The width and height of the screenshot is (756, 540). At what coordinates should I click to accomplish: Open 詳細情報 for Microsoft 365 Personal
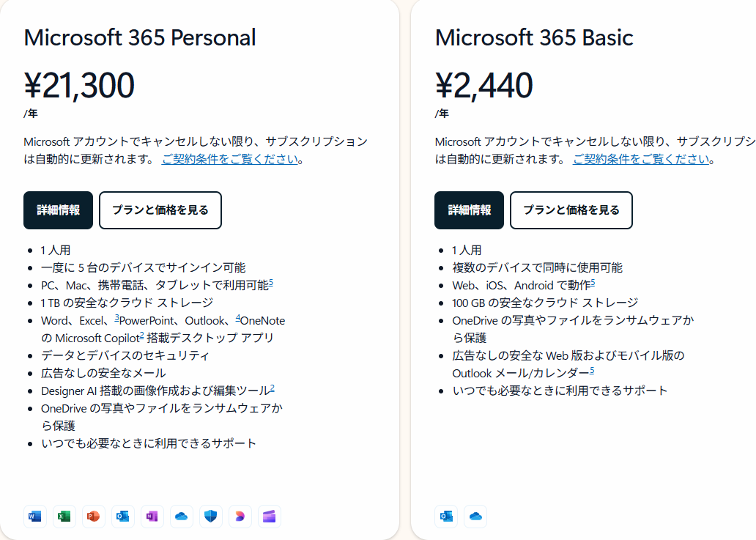[x=59, y=210]
